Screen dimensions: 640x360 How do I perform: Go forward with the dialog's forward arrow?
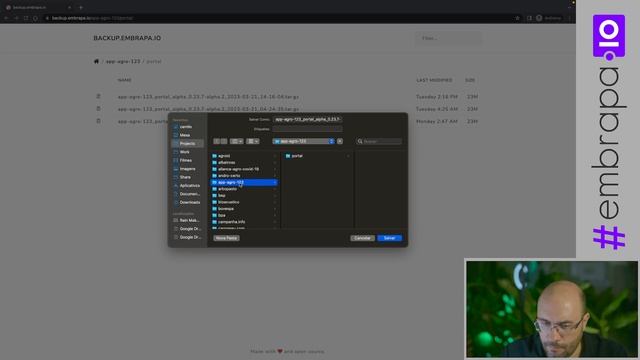[x=224, y=141]
